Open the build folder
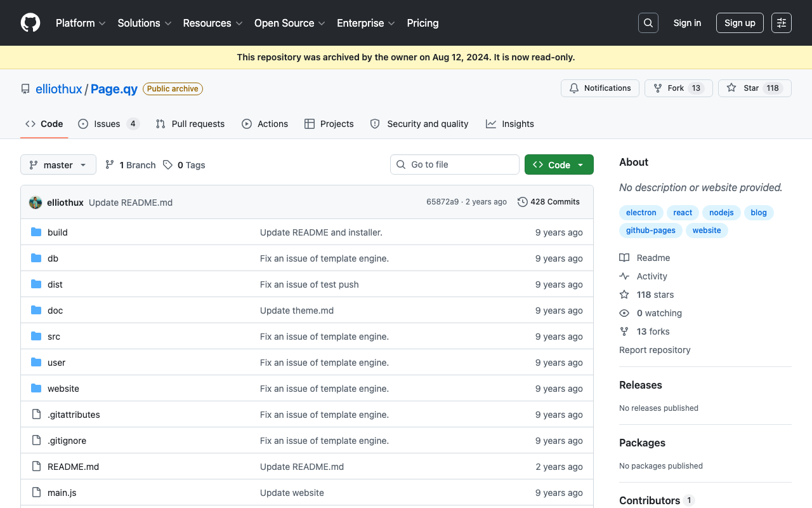The width and height of the screenshot is (812, 508). (x=58, y=232)
